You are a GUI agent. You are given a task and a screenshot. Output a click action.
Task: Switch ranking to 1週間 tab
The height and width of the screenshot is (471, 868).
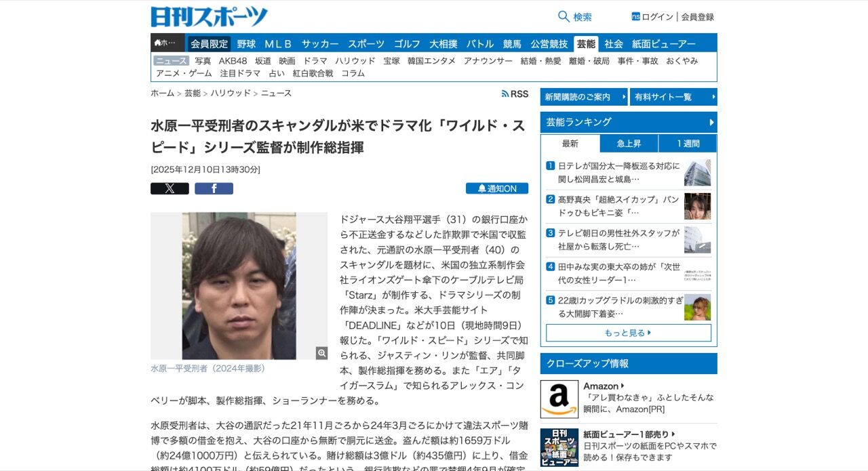tap(688, 144)
